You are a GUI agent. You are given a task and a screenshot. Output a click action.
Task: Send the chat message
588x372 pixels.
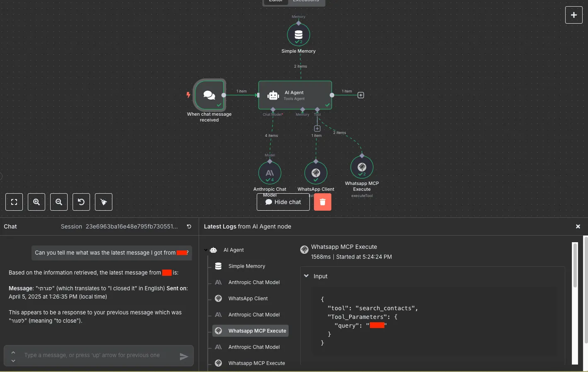(184, 357)
